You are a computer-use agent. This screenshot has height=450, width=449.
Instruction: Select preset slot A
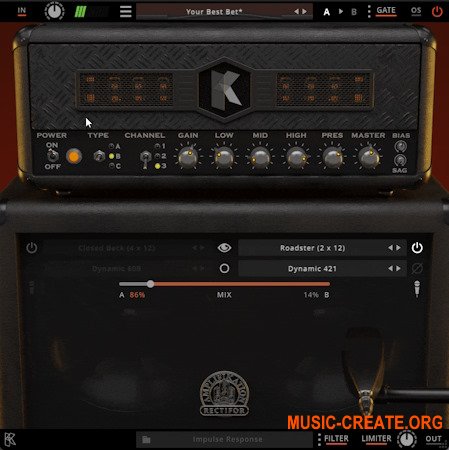(327, 12)
